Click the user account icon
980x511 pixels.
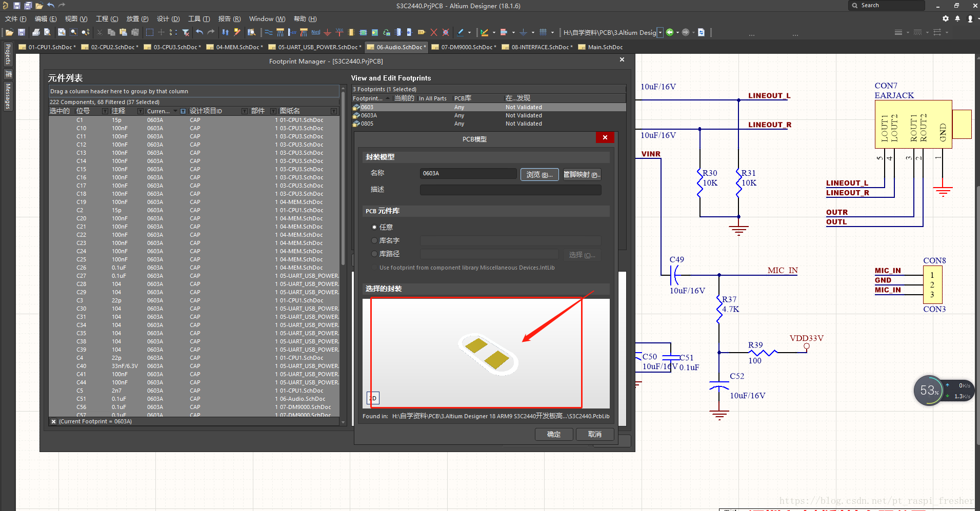click(970, 18)
